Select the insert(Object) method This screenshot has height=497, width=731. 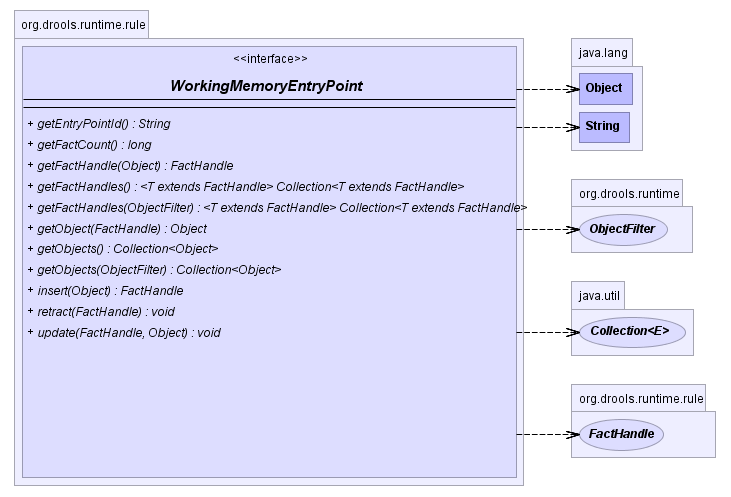point(105,291)
